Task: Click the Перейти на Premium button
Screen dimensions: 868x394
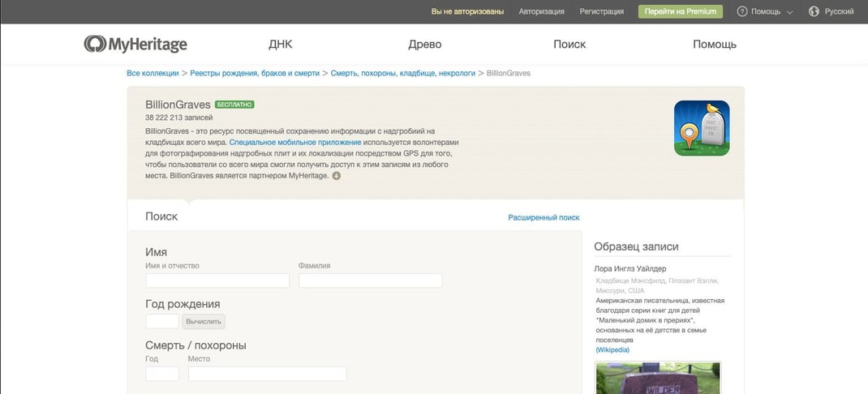Action: (681, 11)
